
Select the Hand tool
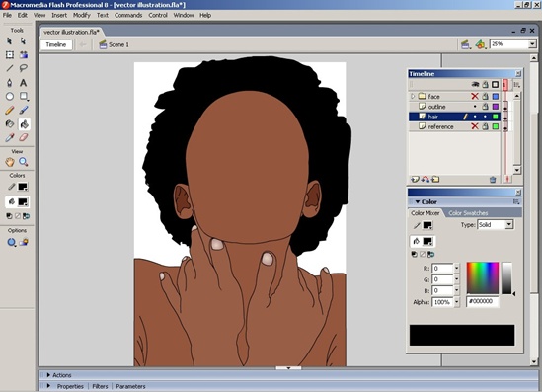[9, 162]
